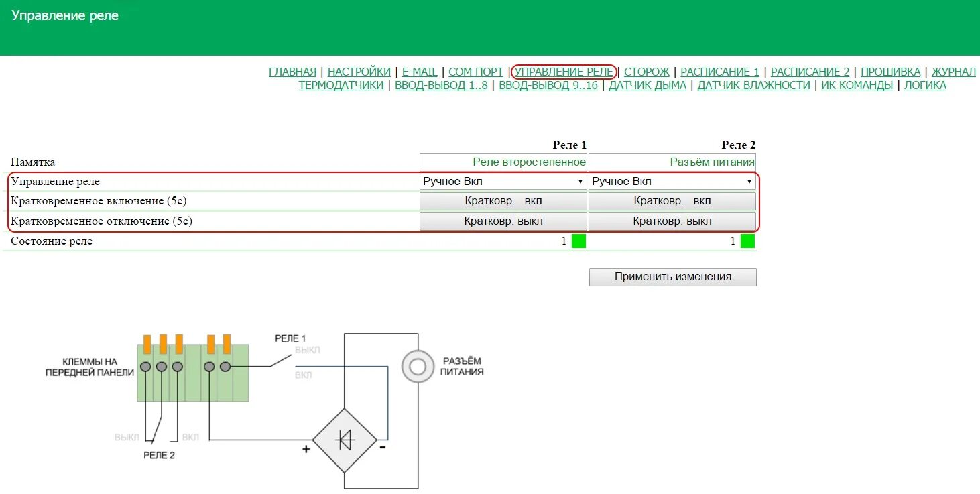980x494 pixels.
Task: Click the 'Реле 1' column header
Action: tap(570, 145)
